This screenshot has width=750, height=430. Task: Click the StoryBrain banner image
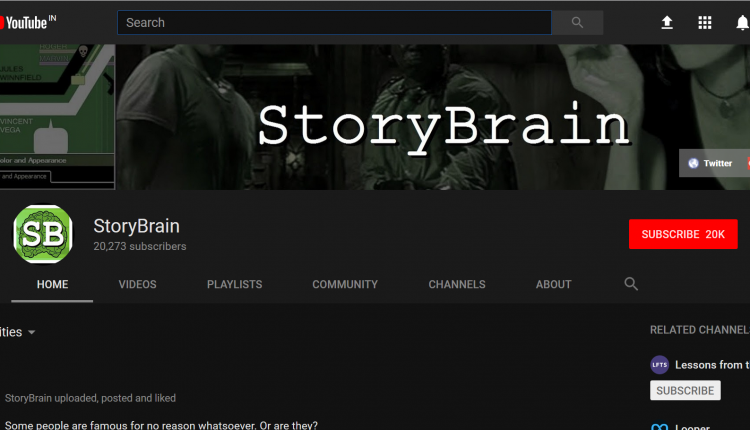pos(375,117)
